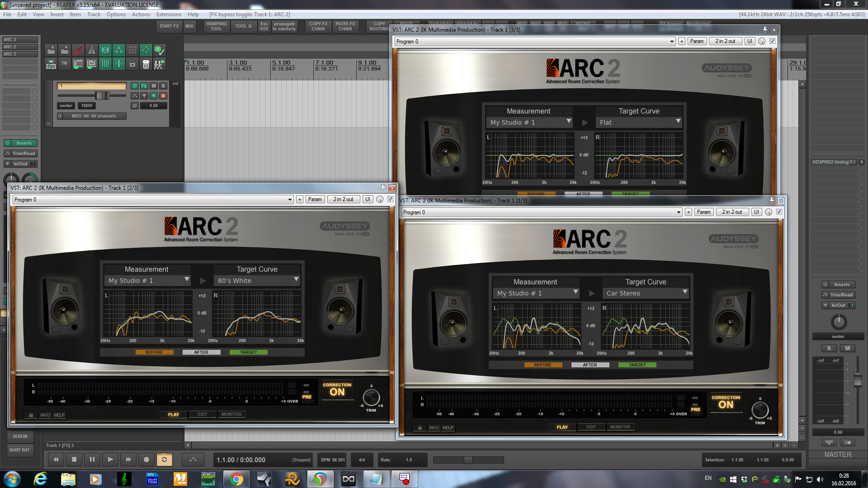Click the open project folder toolbar icon
Screen dimensions: 868x488
pos(51,50)
